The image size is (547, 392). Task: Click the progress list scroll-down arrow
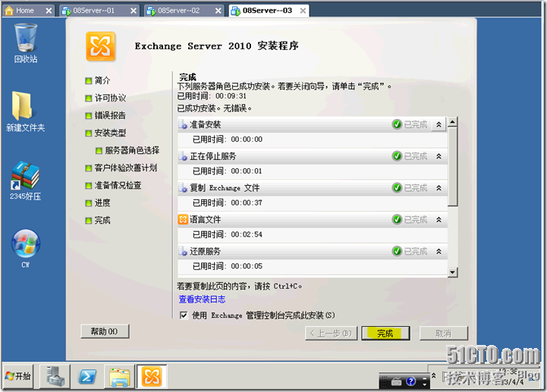click(x=452, y=272)
